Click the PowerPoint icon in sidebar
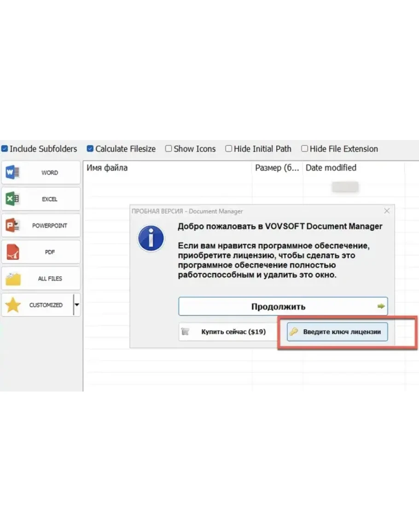419x532 pixels. click(x=12, y=226)
